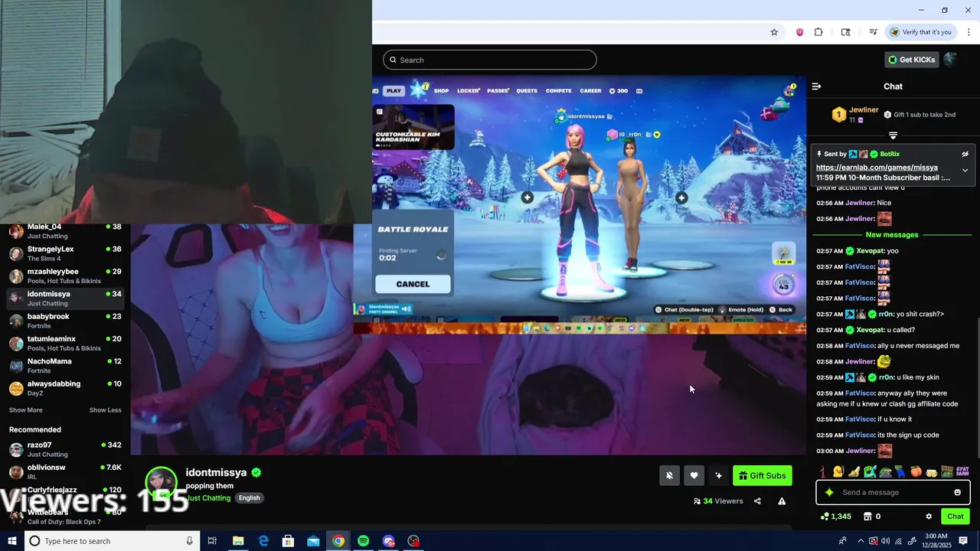Click the New messages divider
This screenshot has height=551, width=980.
point(892,235)
